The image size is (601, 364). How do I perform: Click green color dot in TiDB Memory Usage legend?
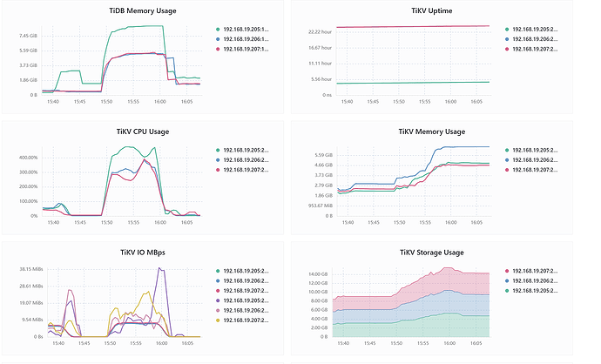click(x=218, y=29)
